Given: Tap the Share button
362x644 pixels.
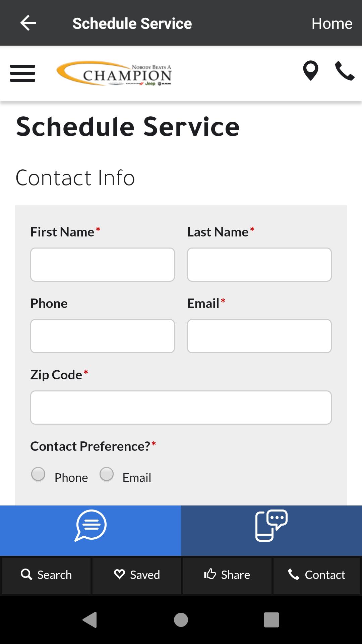Looking at the screenshot, I should pyautogui.click(x=227, y=575).
